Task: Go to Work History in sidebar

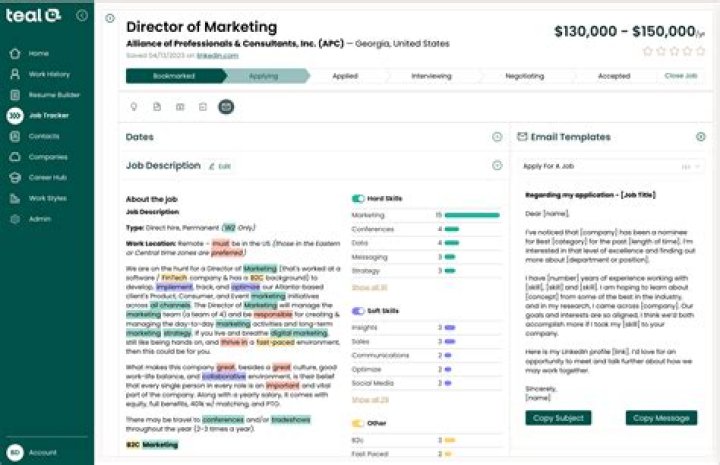Action: 48,74
